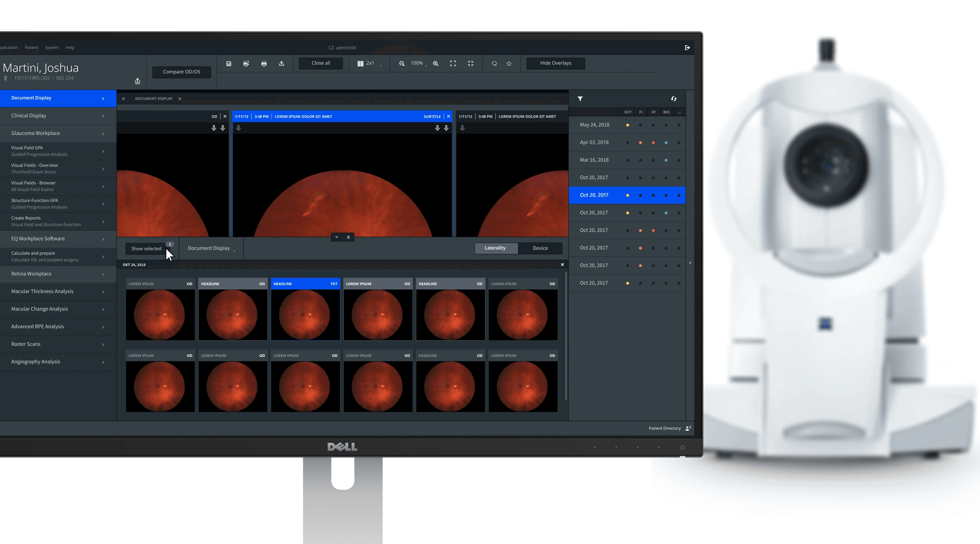Click the star favorite icon
Image resolution: width=980 pixels, height=544 pixels.
[509, 64]
